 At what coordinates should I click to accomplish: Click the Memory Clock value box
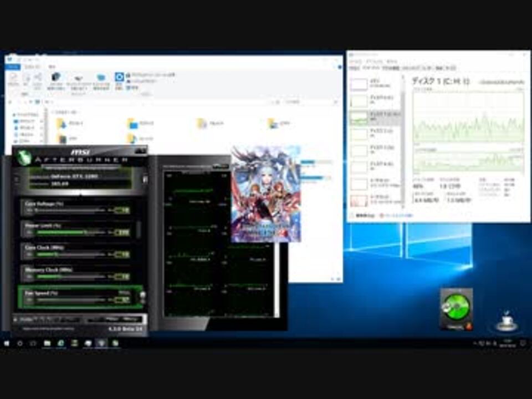coord(122,277)
